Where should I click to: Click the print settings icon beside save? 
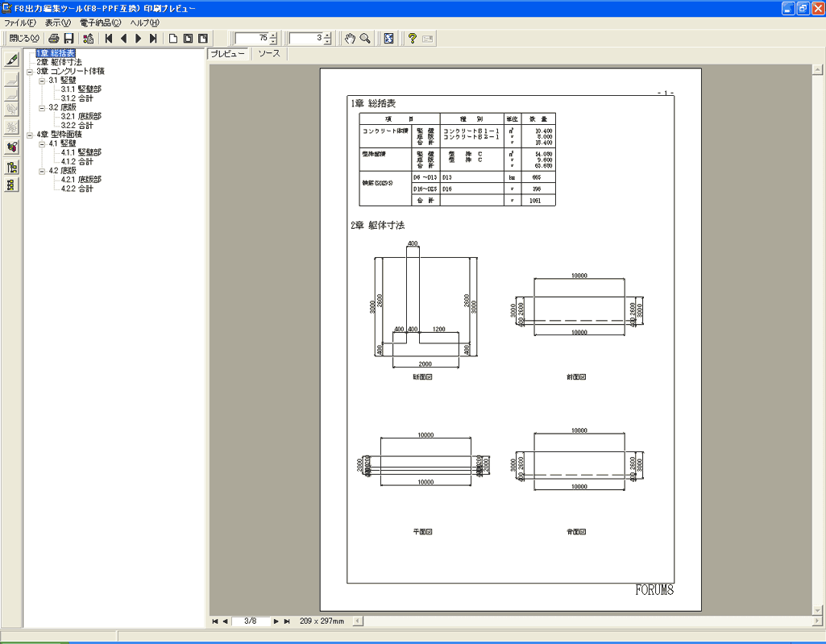click(89, 39)
